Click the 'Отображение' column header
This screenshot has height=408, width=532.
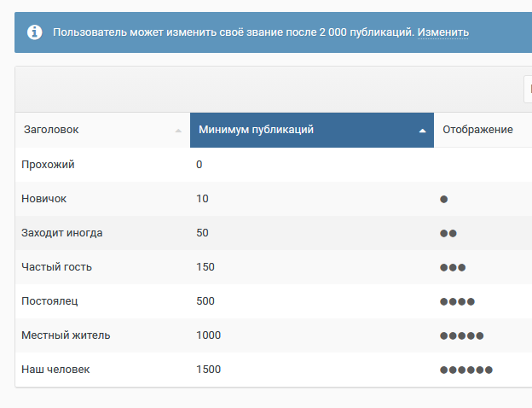coord(477,130)
